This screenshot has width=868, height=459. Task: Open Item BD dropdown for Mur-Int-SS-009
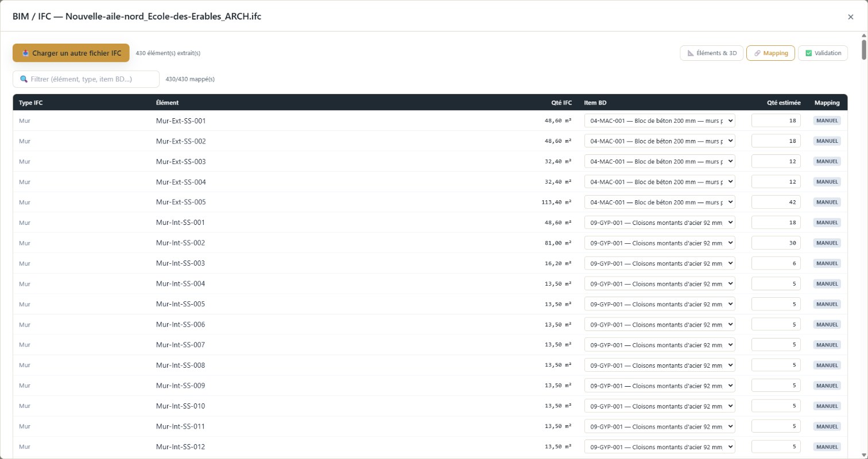tap(660, 386)
